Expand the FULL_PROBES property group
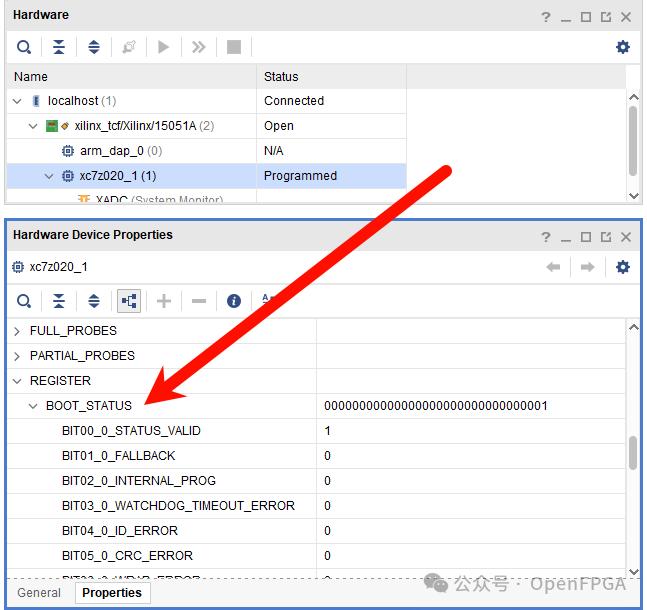Image resolution: width=647 pixels, height=610 pixels. pos(17,331)
